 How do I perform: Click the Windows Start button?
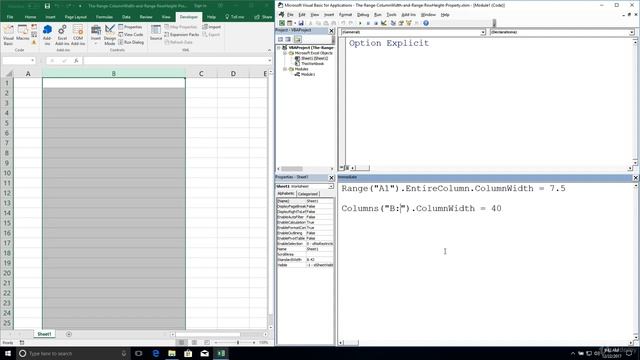pos(8,353)
